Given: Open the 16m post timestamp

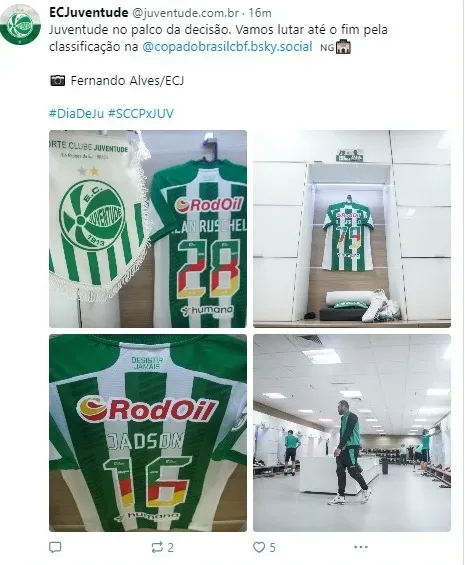Looking at the screenshot, I should click(x=260, y=13).
